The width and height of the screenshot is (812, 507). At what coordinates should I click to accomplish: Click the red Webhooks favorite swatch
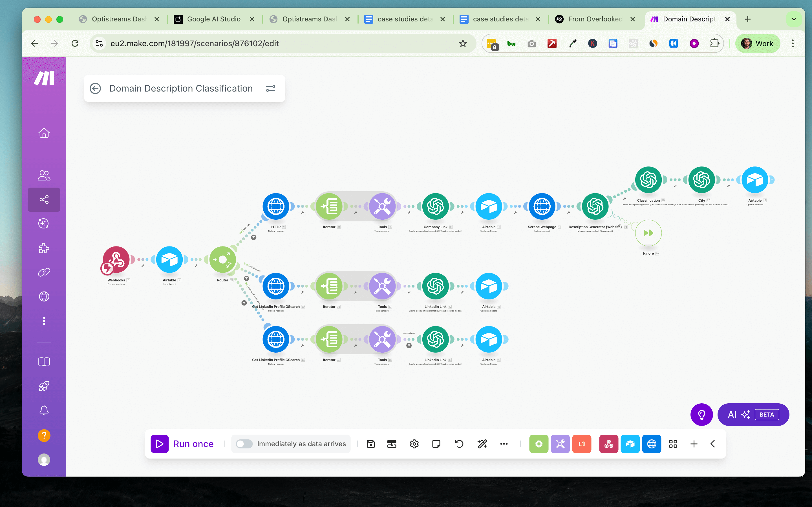tap(608, 444)
